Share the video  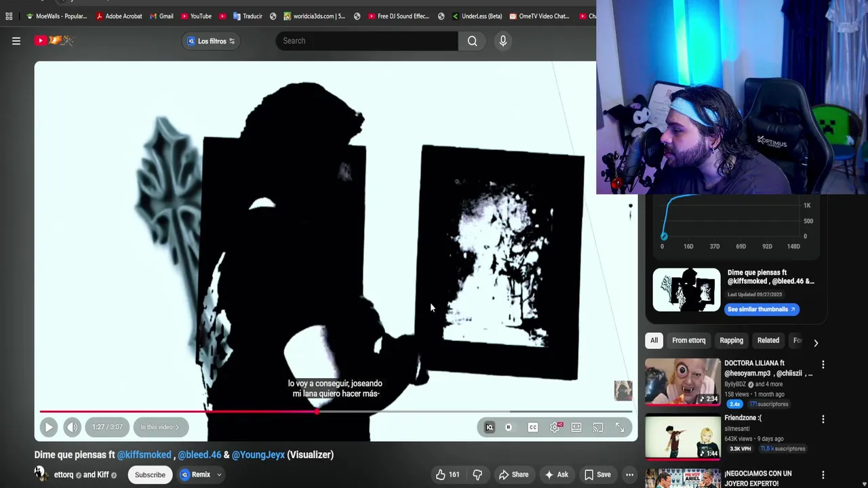(513, 474)
